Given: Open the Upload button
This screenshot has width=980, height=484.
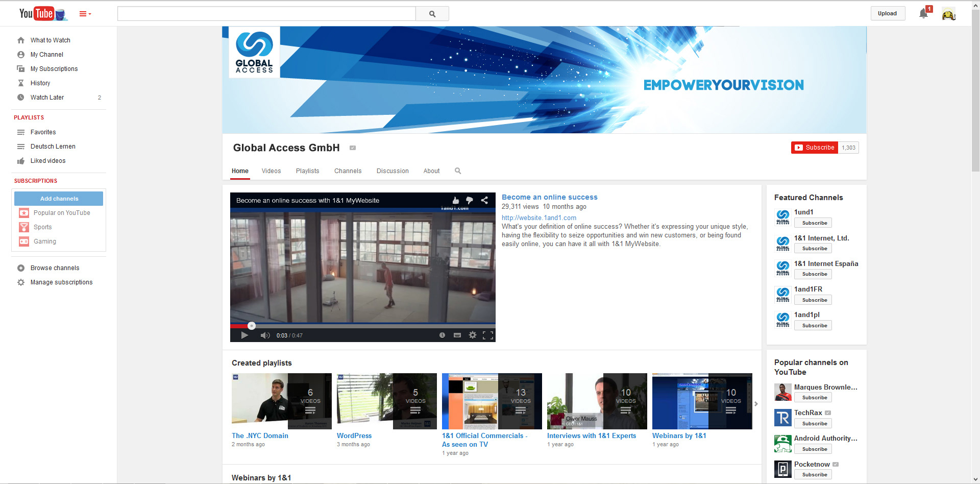Looking at the screenshot, I should click(x=887, y=14).
